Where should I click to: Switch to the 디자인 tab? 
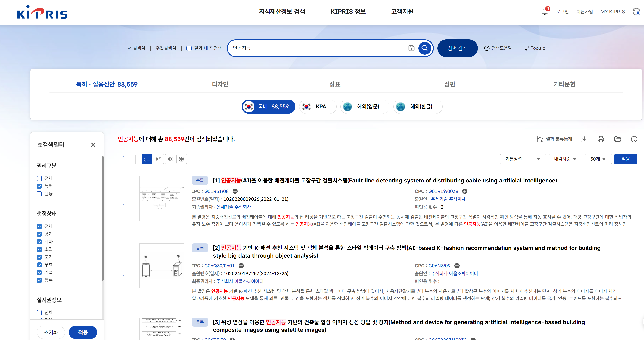(220, 84)
